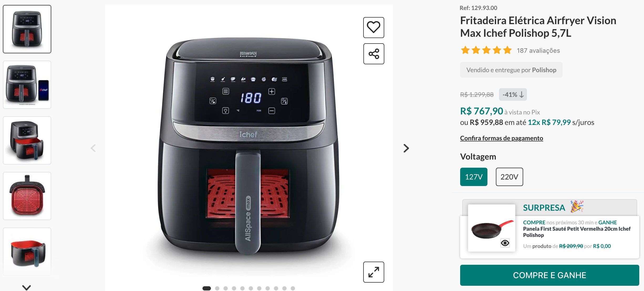Viewport: 644px width, 291px height.
Task: Select thumbnail with airfryer and phone app
Action: [x=27, y=85]
